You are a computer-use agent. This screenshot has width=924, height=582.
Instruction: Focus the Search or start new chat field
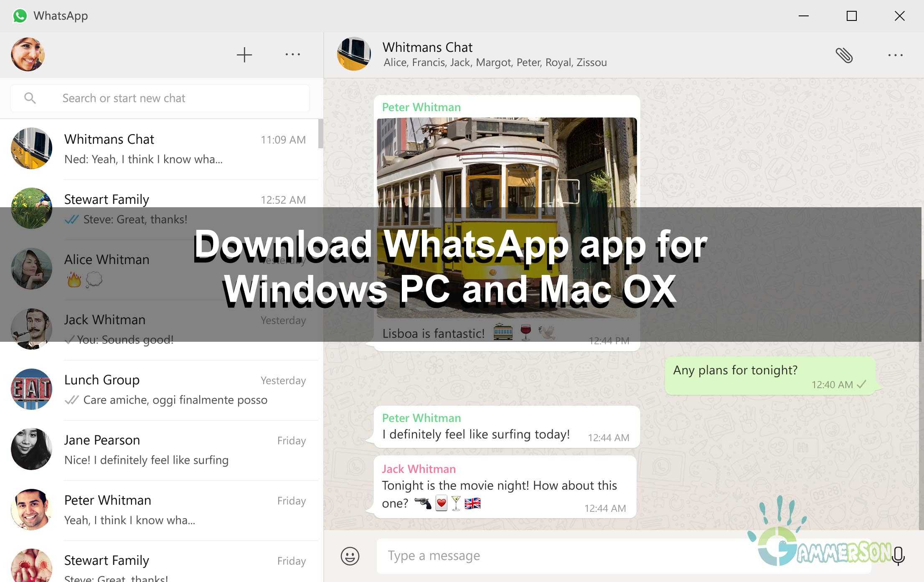click(167, 98)
